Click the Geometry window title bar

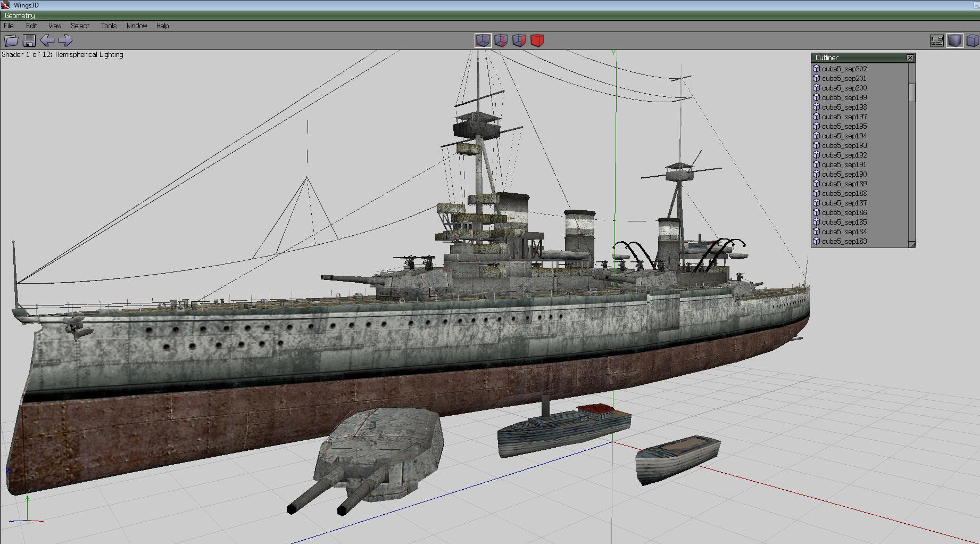(x=489, y=16)
